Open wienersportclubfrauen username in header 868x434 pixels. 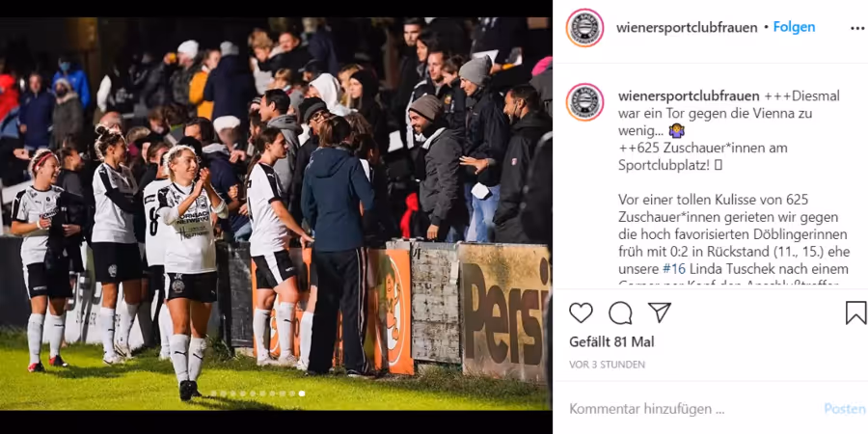click(x=687, y=28)
